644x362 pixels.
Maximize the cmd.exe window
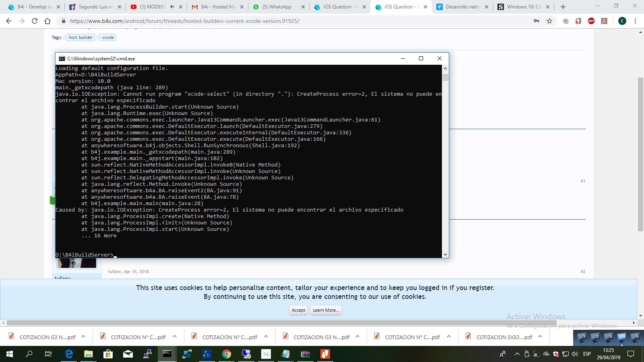(421, 58)
